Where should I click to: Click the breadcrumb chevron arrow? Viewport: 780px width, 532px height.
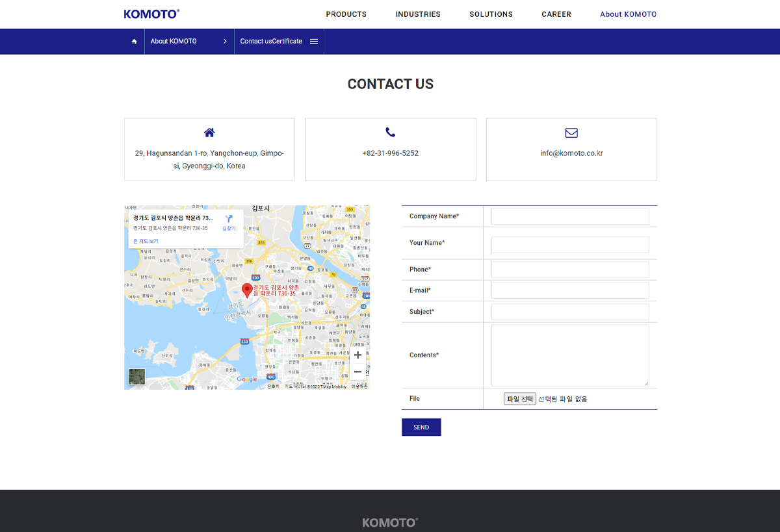(225, 41)
